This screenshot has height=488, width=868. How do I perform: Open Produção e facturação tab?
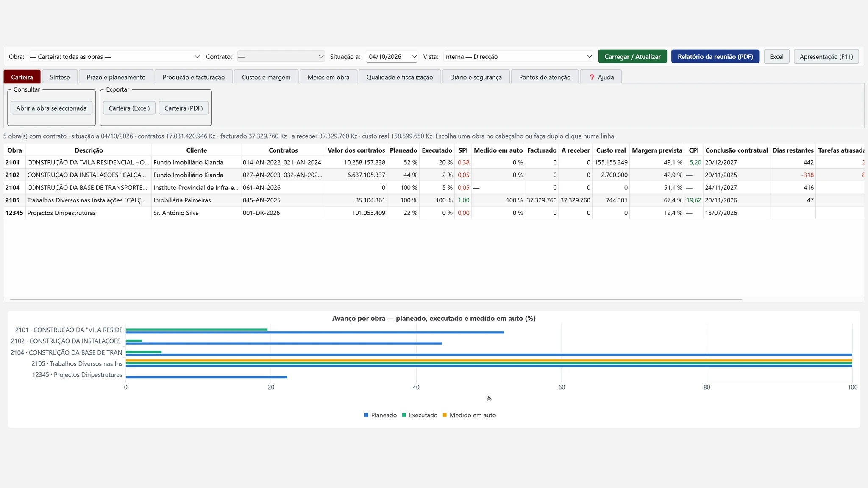194,77
